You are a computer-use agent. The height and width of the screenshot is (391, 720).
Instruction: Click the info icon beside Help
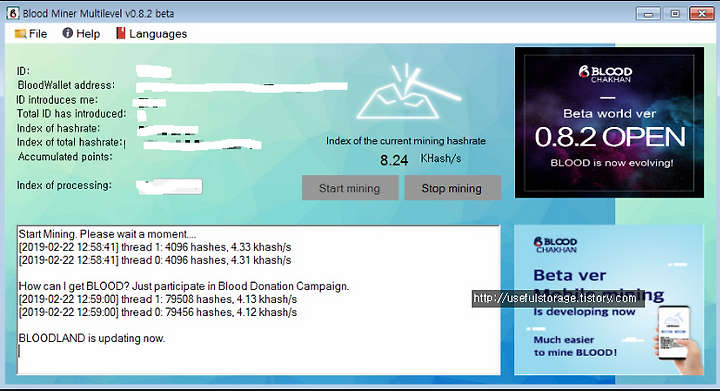[68, 33]
